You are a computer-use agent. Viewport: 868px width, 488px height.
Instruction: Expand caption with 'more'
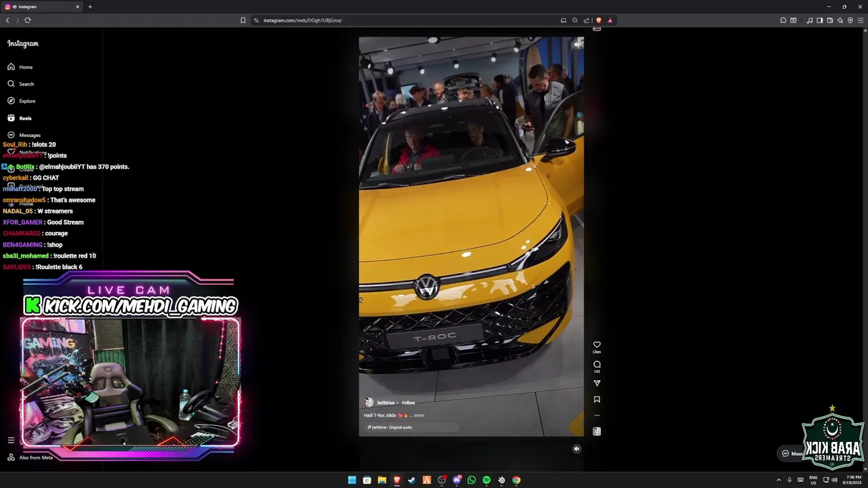[419, 415]
